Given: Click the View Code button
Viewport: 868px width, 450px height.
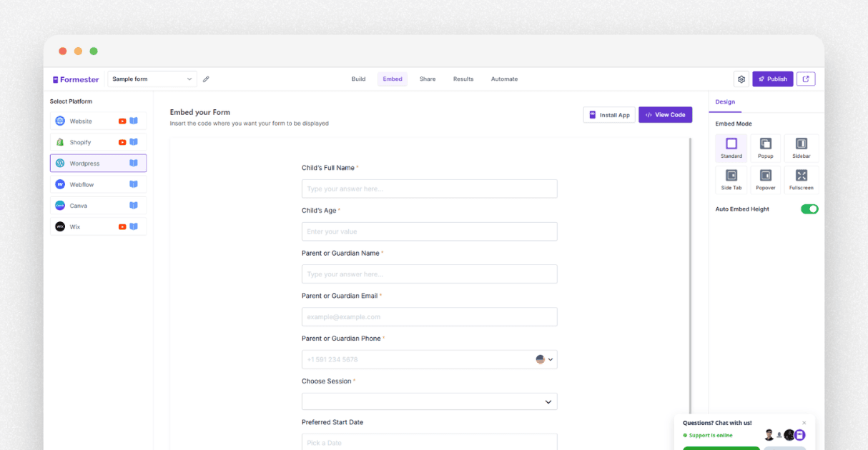Looking at the screenshot, I should (x=665, y=114).
